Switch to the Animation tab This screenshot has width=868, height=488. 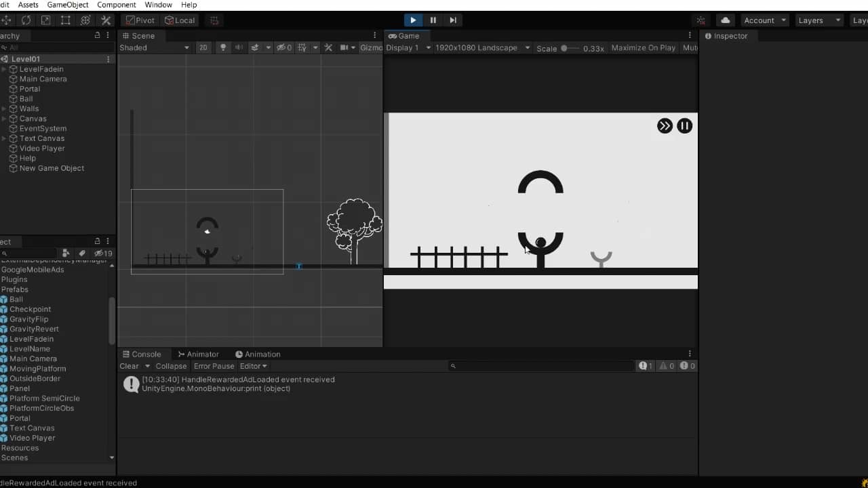pyautogui.click(x=258, y=354)
